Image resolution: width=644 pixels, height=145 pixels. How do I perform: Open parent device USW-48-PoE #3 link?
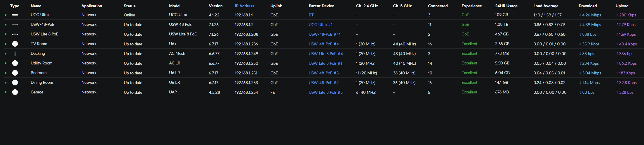[323, 73]
